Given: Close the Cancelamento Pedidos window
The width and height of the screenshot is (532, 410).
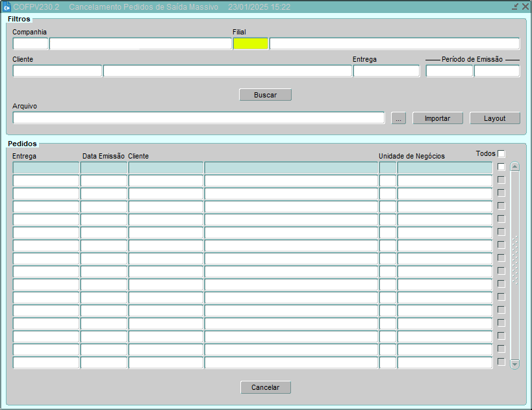Looking at the screenshot, I should 525,6.
